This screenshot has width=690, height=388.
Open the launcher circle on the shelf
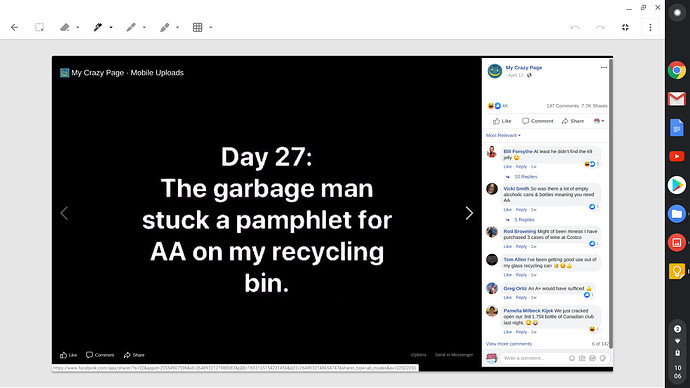pyautogui.click(x=677, y=13)
